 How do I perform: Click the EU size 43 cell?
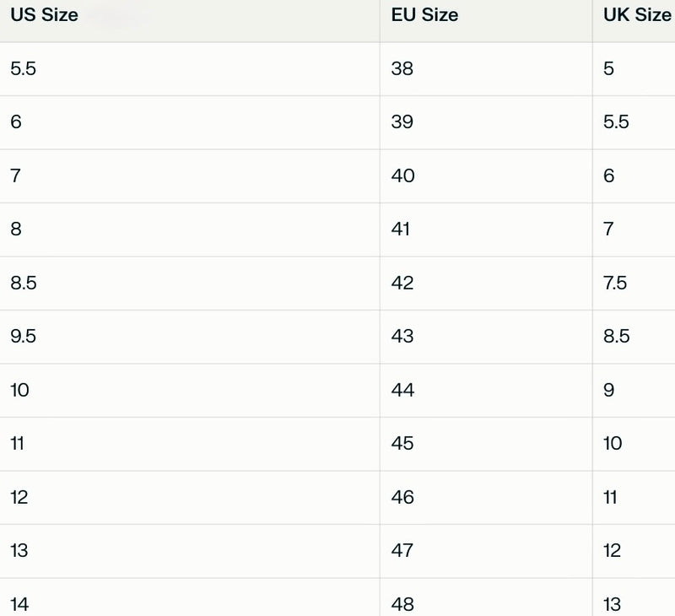(402, 337)
